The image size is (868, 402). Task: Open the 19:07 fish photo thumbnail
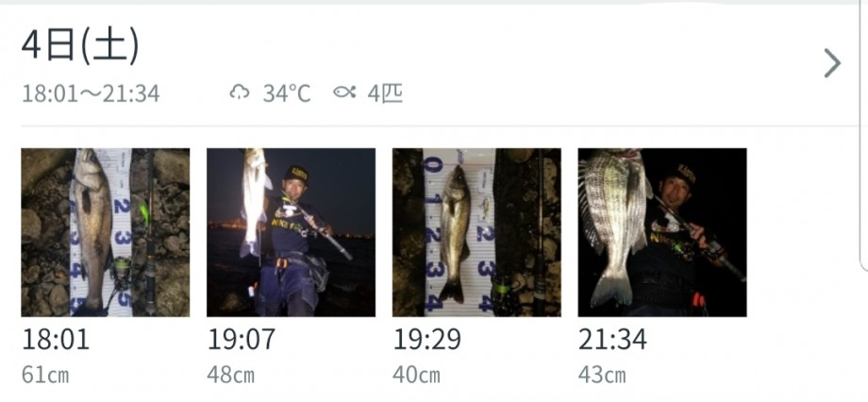tap(291, 232)
